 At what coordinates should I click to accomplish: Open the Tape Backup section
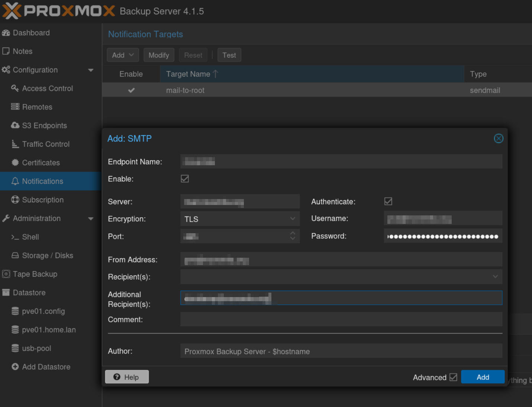click(x=35, y=274)
